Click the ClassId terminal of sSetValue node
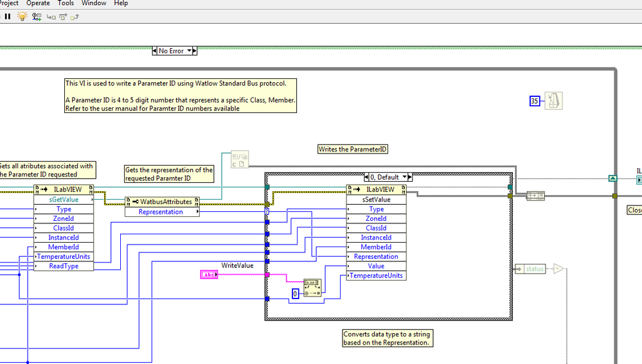 point(377,228)
